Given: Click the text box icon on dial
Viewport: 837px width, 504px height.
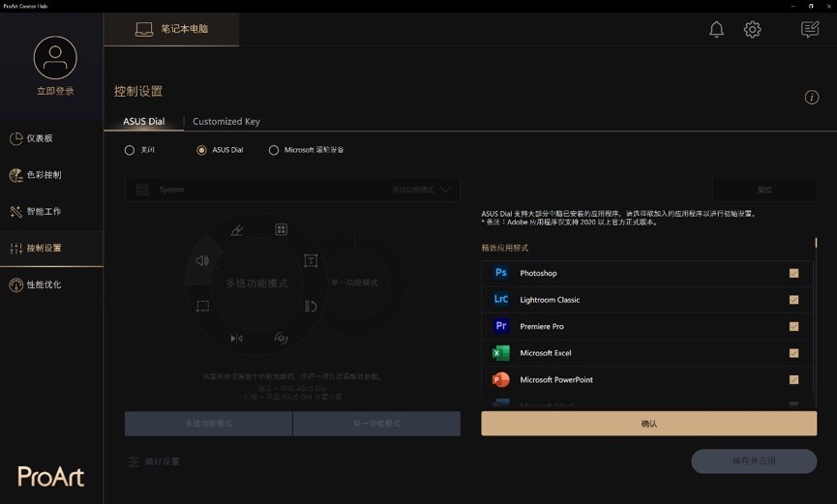Looking at the screenshot, I should [x=311, y=260].
